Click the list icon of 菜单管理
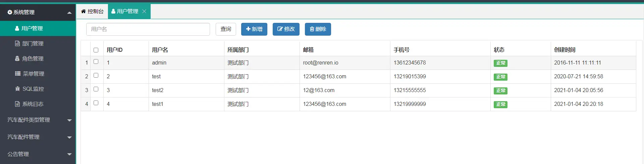This screenshot has height=164, width=644. (18, 74)
